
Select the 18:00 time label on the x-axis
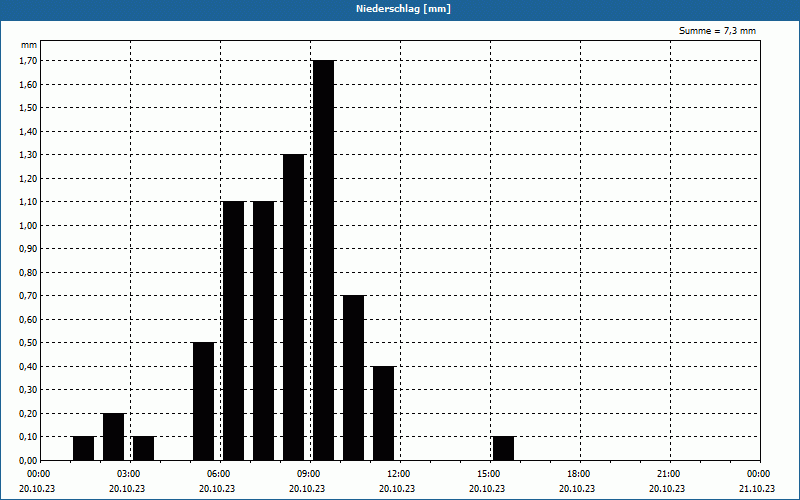[579, 474]
